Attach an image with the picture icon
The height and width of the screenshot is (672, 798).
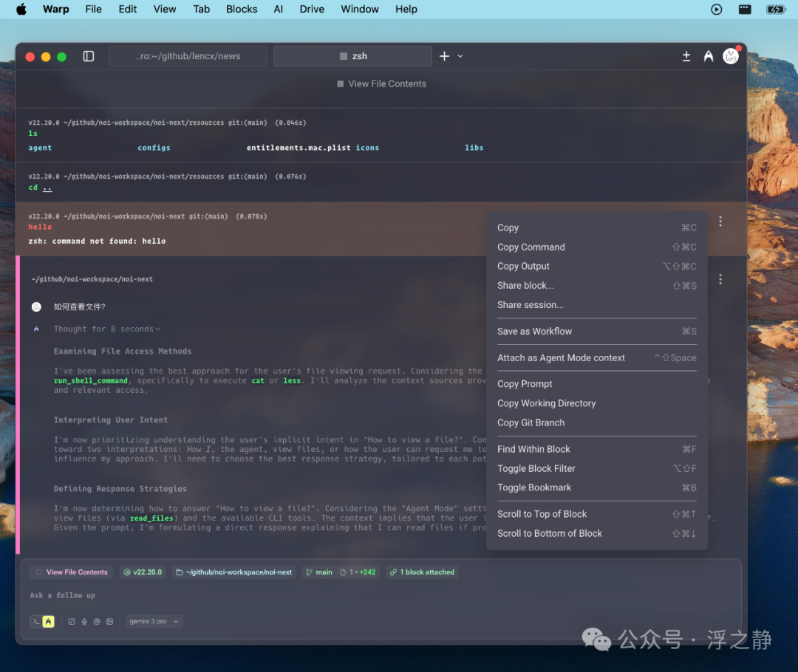point(109,622)
